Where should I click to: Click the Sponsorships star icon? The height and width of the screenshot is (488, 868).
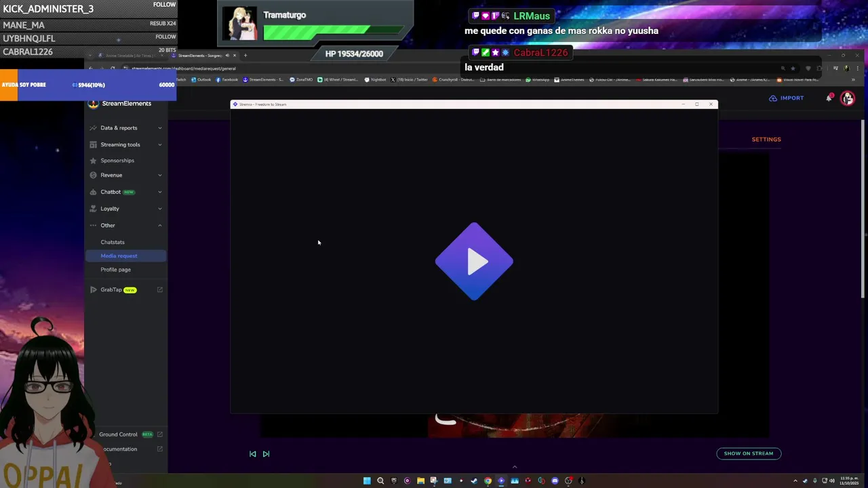pyautogui.click(x=93, y=161)
